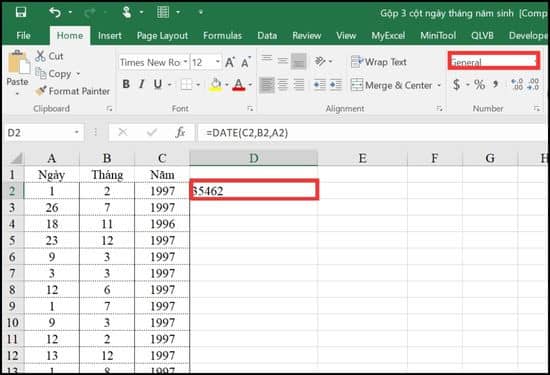The height and width of the screenshot is (375, 550).
Task: Toggle Middle Align
Action: coord(283,61)
